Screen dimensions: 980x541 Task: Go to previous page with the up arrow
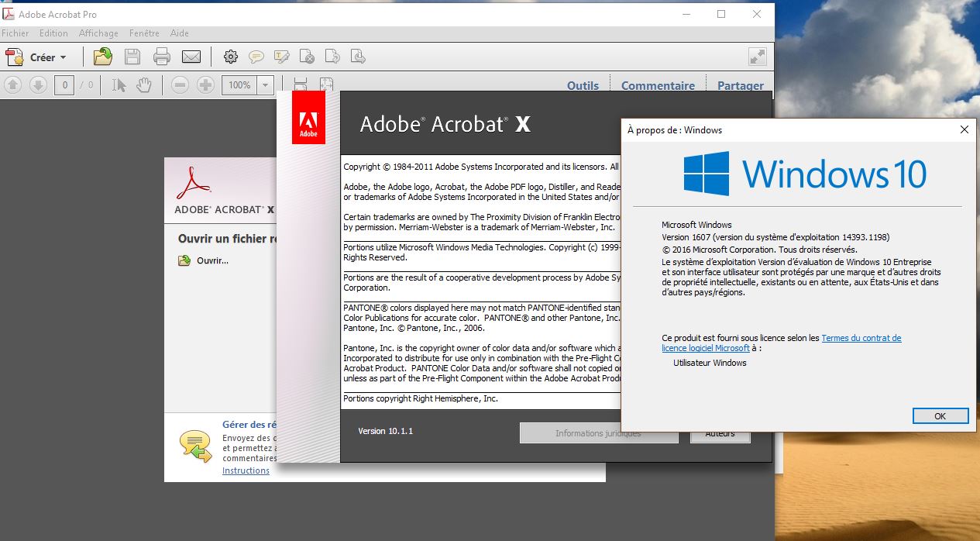click(x=13, y=85)
